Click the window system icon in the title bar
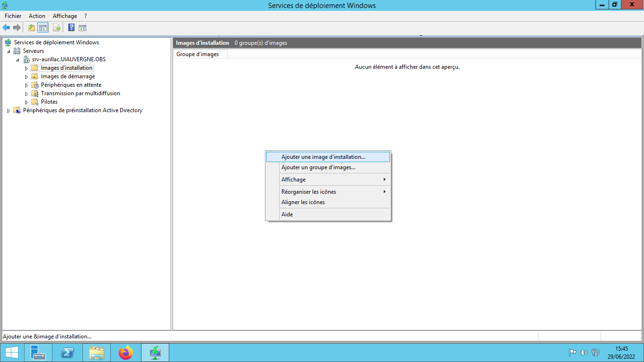This screenshot has width=644, height=362. pos(5,5)
